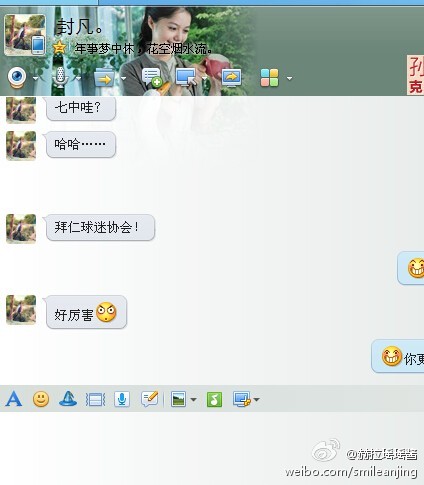
Task: Open the emoji smiley picker
Action: pyautogui.click(x=41, y=399)
